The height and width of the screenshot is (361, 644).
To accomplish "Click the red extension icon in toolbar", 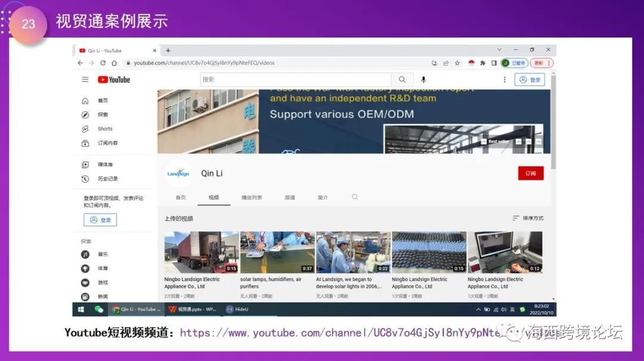I will (471, 63).
